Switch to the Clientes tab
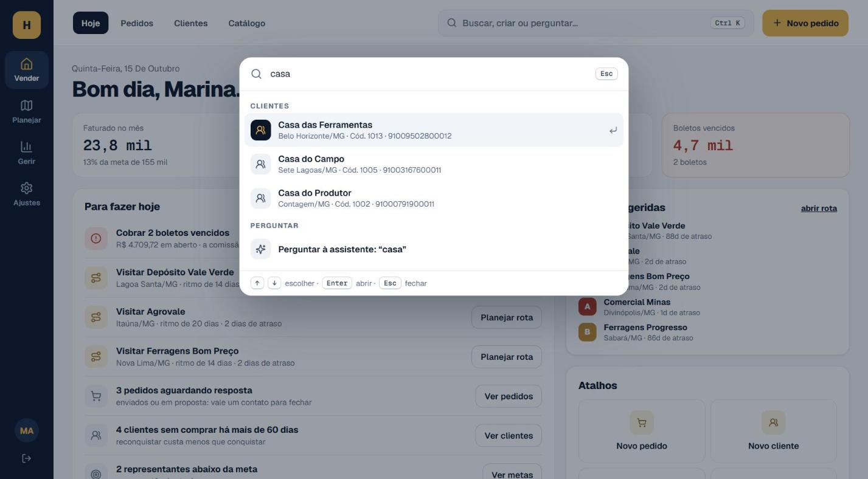 [x=191, y=23]
